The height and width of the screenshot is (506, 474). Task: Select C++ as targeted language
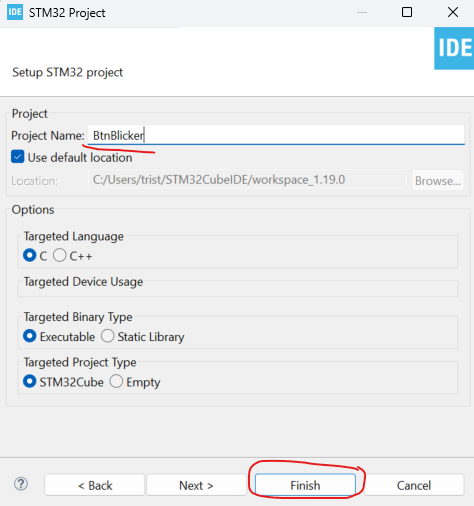(x=60, y=256)
